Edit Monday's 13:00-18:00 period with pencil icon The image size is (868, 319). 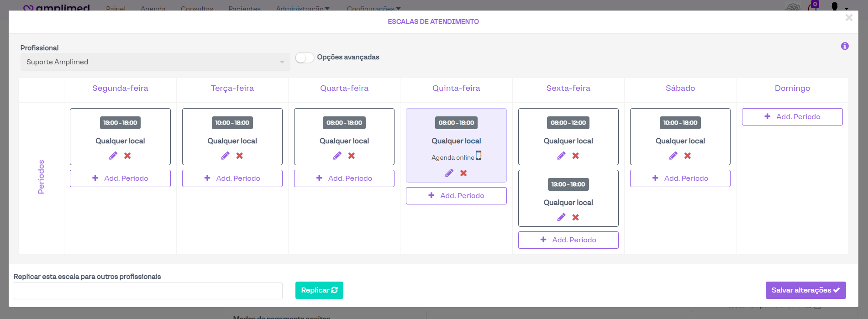(x=113, y=156)
